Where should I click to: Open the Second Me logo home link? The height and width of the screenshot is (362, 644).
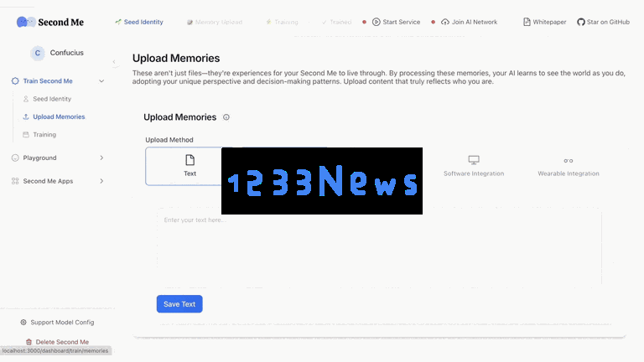pyautogui.click(x=50, y=22)
